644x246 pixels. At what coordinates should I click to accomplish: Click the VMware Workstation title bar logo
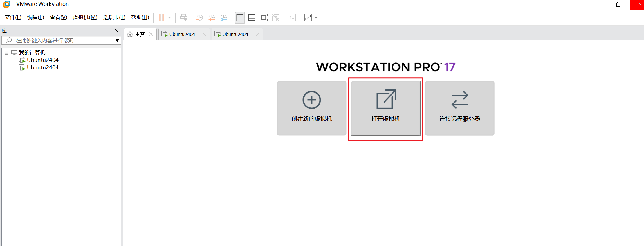coord(7,4)
